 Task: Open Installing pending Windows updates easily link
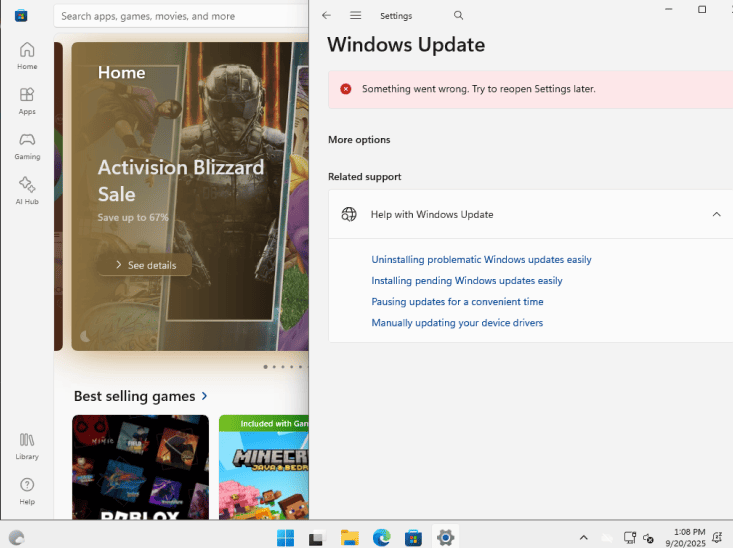pos(467,281)
